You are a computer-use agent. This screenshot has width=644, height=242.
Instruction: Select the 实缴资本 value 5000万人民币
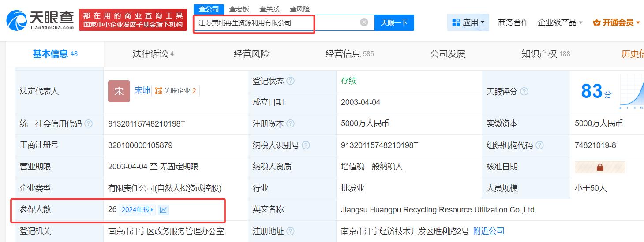pos(599,124)
